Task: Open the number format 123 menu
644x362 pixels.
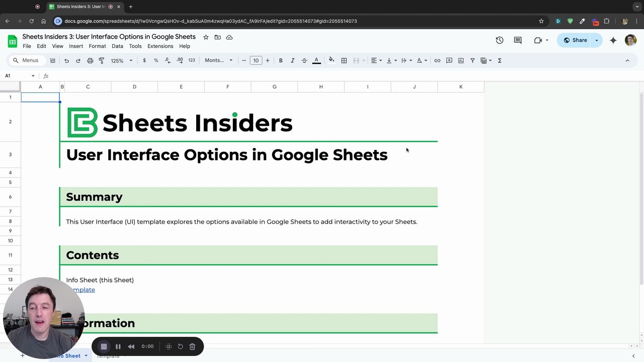Action: click(192, 60)
